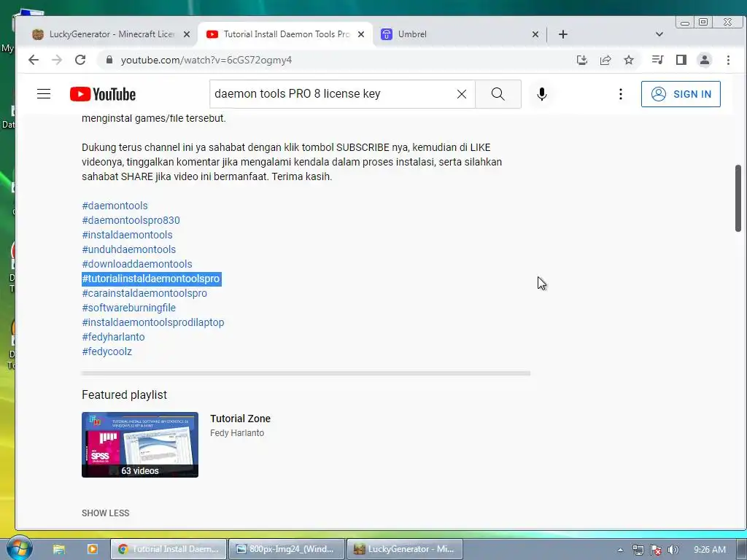Click the padlock site info icon
This screenshot has width=747, height=560.
(109, 60)
